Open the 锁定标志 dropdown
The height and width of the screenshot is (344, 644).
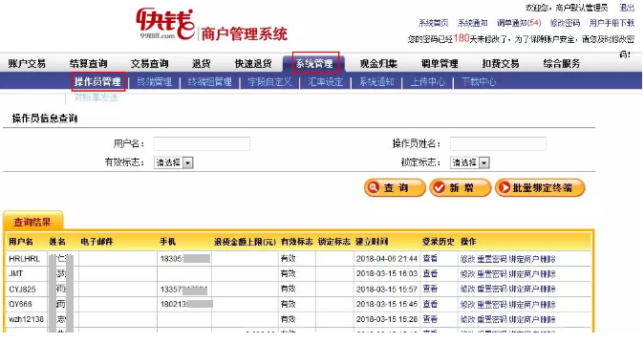469,162
